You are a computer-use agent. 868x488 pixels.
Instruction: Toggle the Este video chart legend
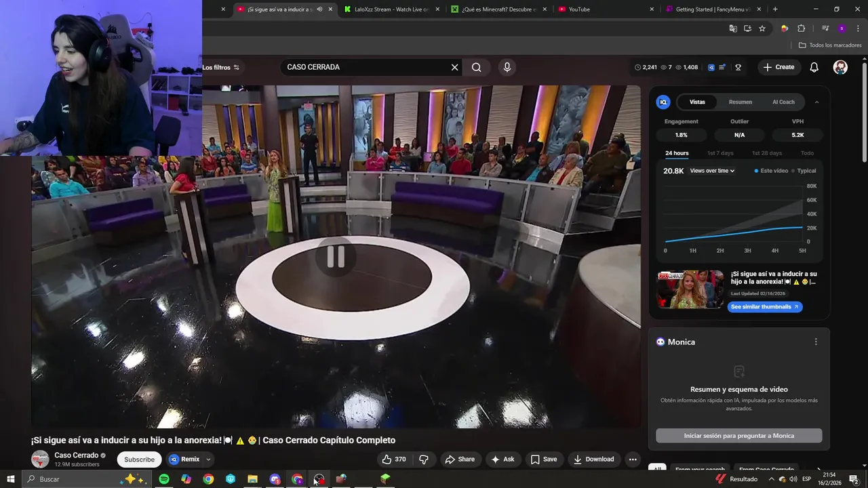point(771,171)
